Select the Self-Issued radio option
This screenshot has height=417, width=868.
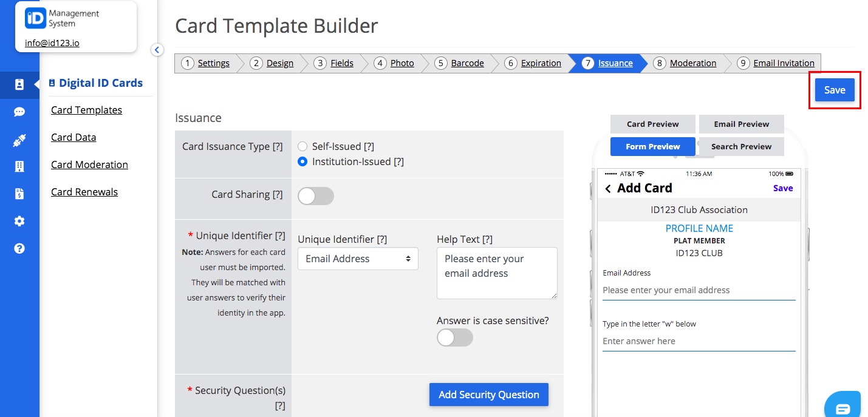pyautogui.click(x=302, y=146)
